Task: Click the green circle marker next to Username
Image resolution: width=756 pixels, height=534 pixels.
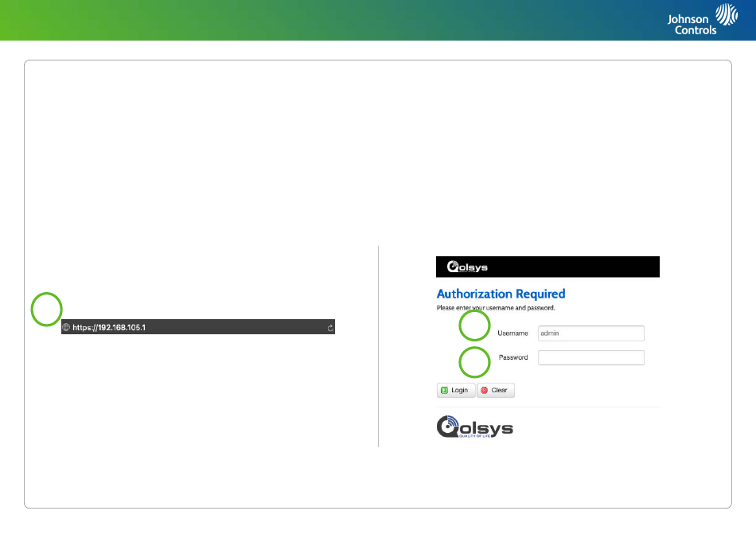Action: pyautogui.click(x=475, y=328)
